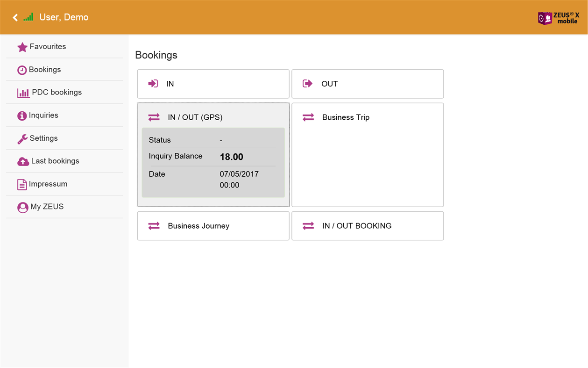Click the Settings wrench icon
This screenshot has width=588, height=368.
[22, 139]
